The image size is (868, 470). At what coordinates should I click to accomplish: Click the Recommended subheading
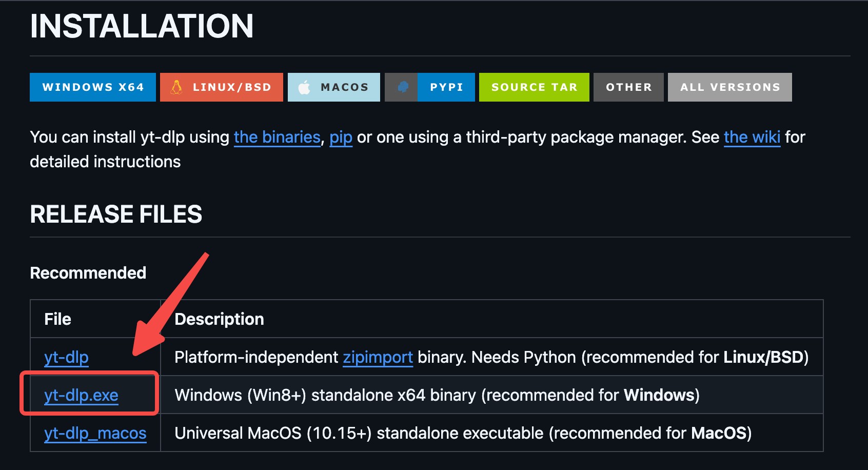88,273
